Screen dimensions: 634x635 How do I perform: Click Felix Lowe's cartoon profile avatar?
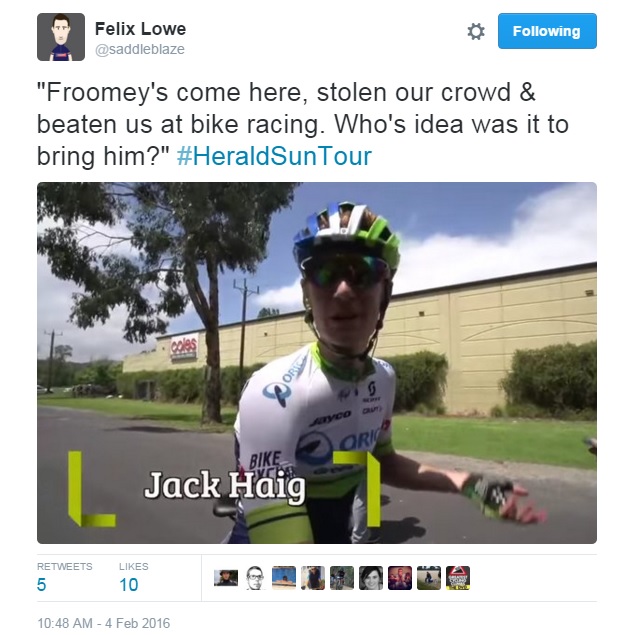tap(61, 37)
